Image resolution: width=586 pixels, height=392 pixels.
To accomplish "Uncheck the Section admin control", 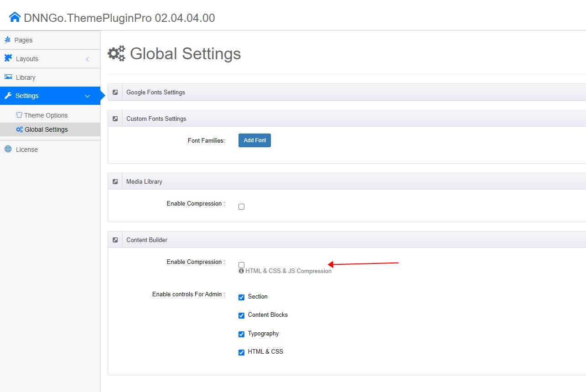I will pyautogui.click(x=242, y=297).
